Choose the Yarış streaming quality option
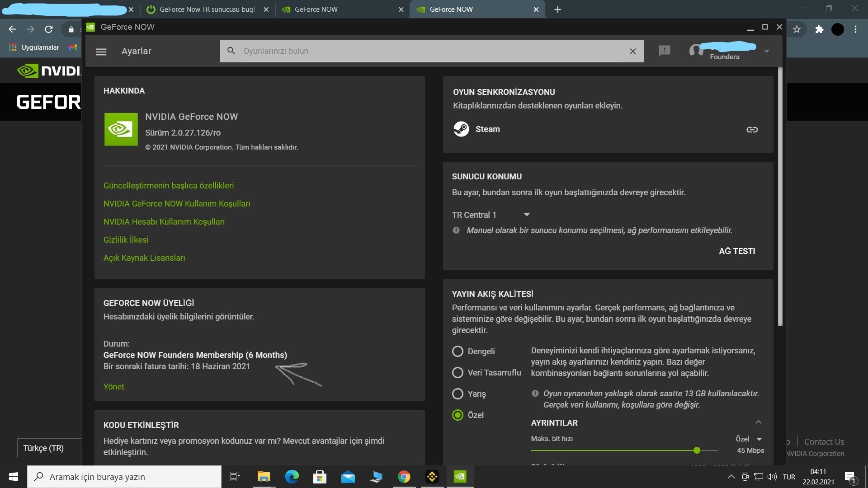The height and width of the screenshot is (488, 868). [x=458, y=394]
